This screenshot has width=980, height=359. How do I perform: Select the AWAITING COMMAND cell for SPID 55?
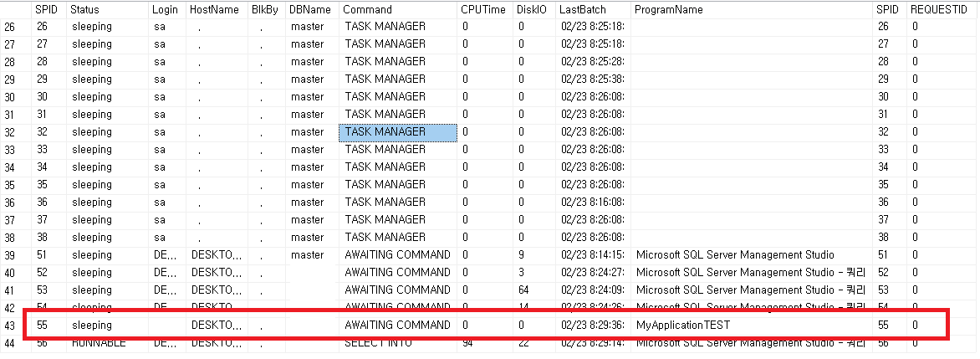397,326
